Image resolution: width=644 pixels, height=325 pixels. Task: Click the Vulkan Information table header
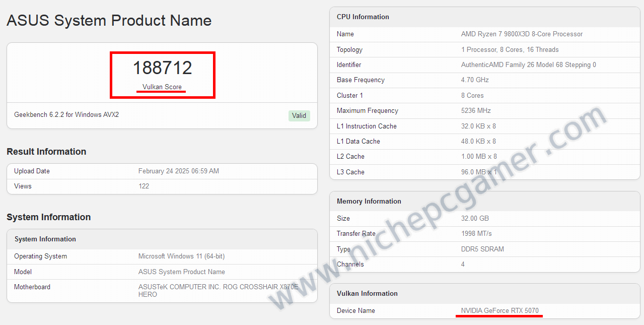(x=367, y=293)
